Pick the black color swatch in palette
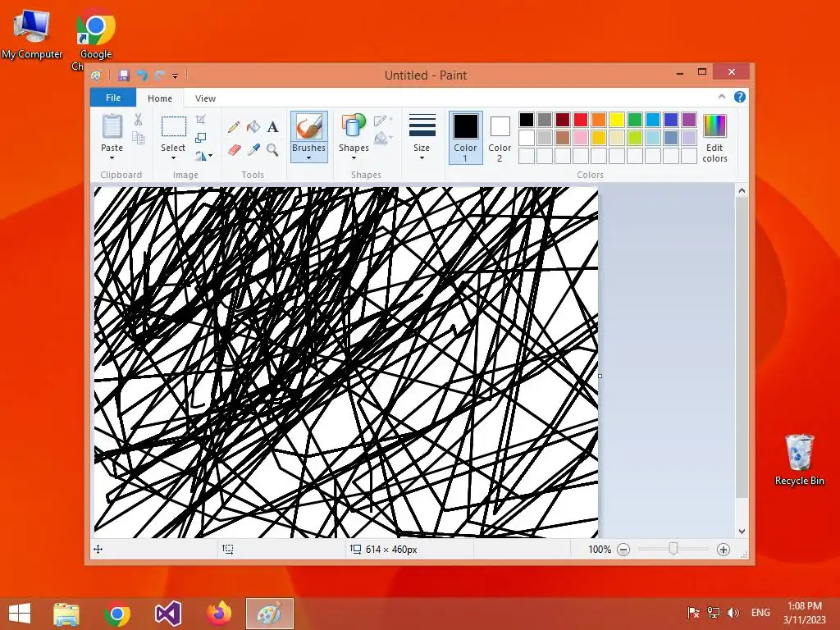The width and height of the screenshot is (840, 630). pos(527,120)
